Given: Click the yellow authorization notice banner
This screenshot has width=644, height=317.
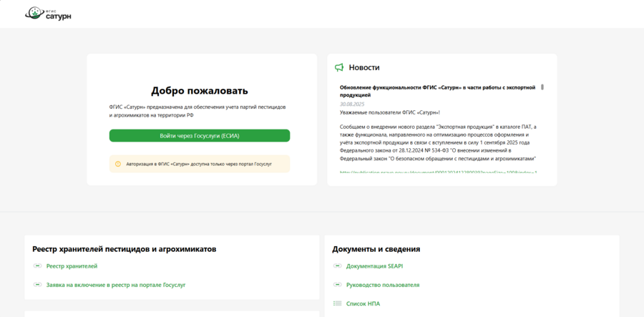Looking at the screenshot, I should [x=199, y=164].
